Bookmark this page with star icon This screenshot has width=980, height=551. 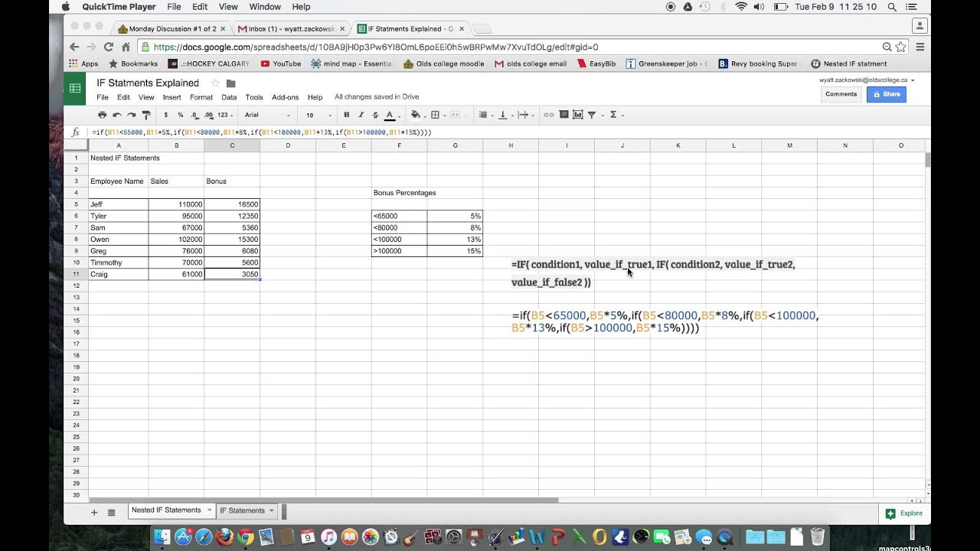(x=900, y=47)
